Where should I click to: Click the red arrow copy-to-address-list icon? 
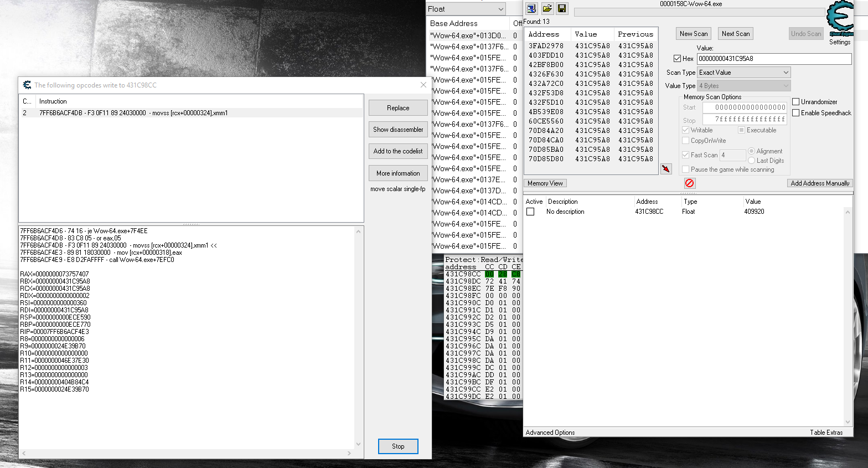pyautogui.click(x=666, y=168)
